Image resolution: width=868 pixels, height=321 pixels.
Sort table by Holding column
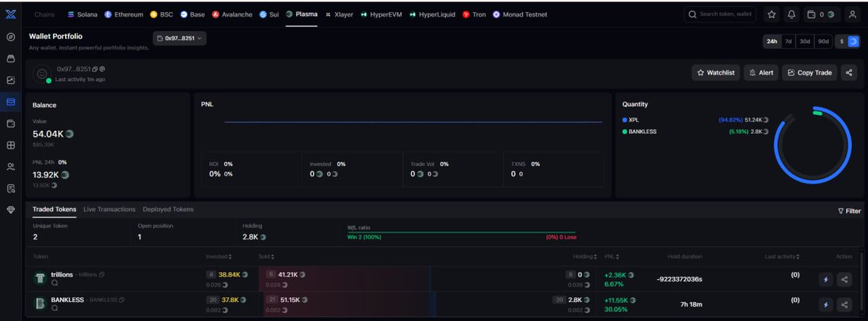click(x=585, y=256)
